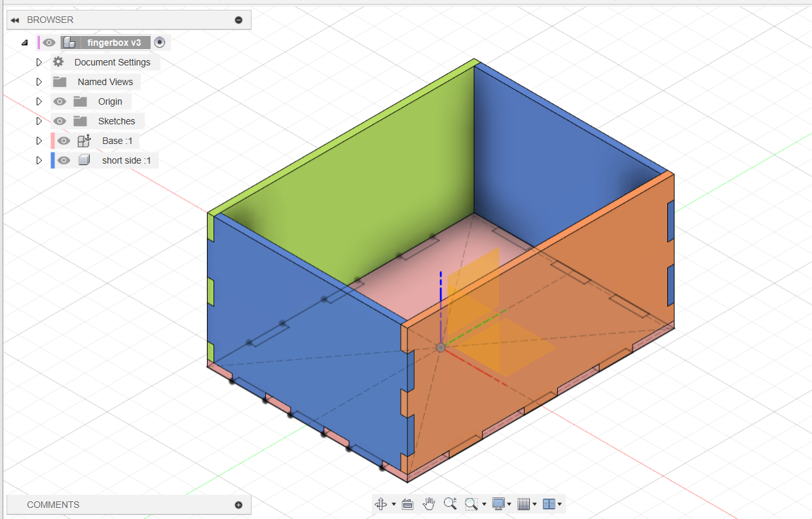Select the Named Views label
The width and height of the screenshot is (812, 519).
click(x=105, y=82)
